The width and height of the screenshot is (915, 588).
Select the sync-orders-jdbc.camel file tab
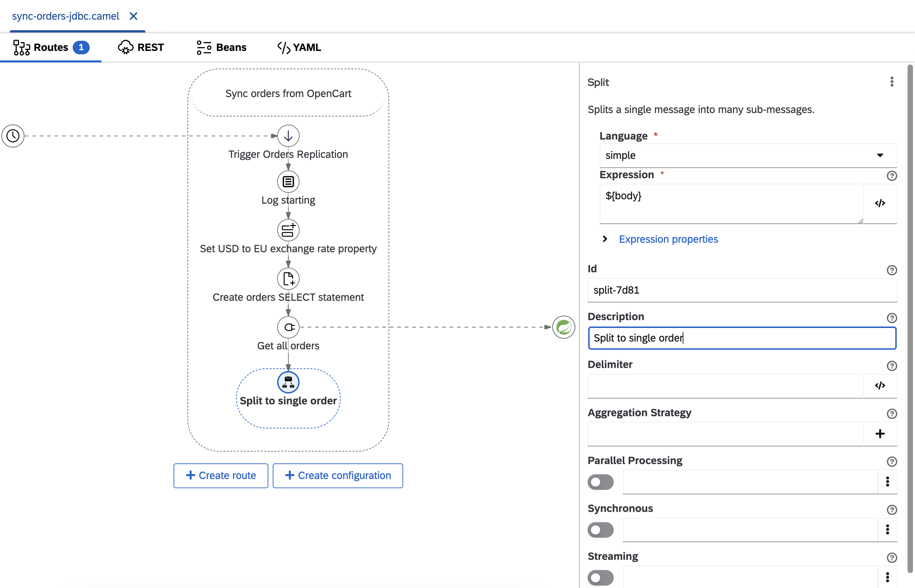[x=65, y=16]
